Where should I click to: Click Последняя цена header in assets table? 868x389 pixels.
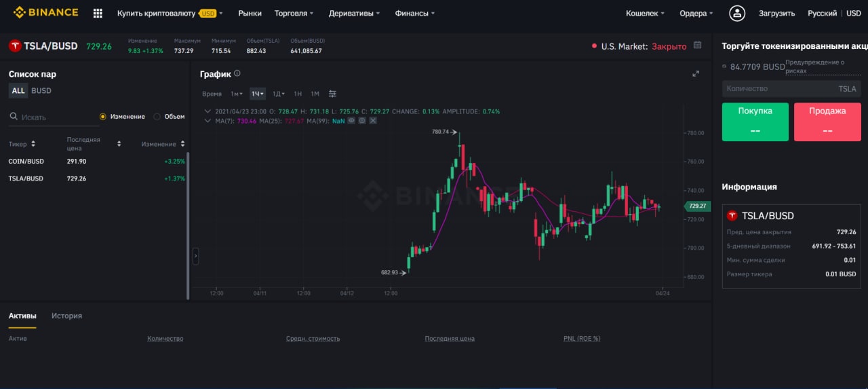[450, 338]
